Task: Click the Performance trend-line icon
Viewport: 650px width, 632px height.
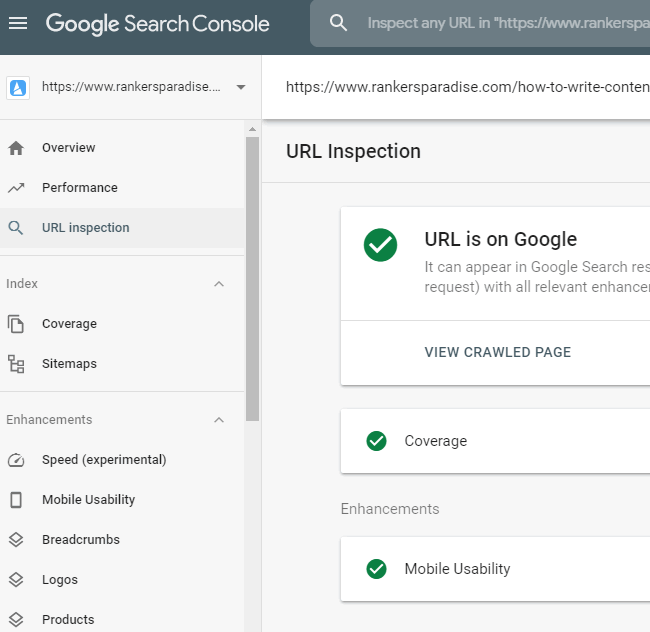Action: click(x=16, y=188)
